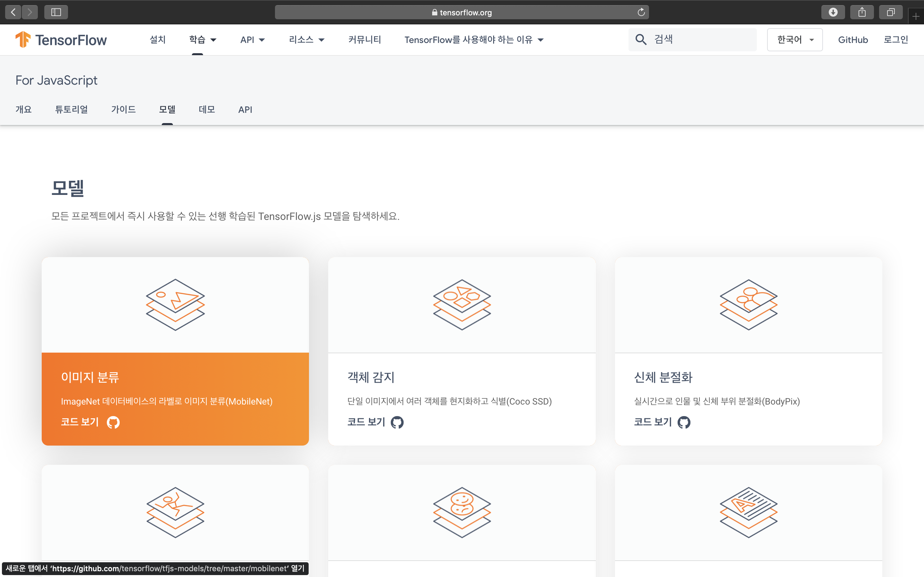Click GitHub icon on 이미지 분류 card
The width and height of the screenshot is (924, 577).
click(x=113, y=422)
